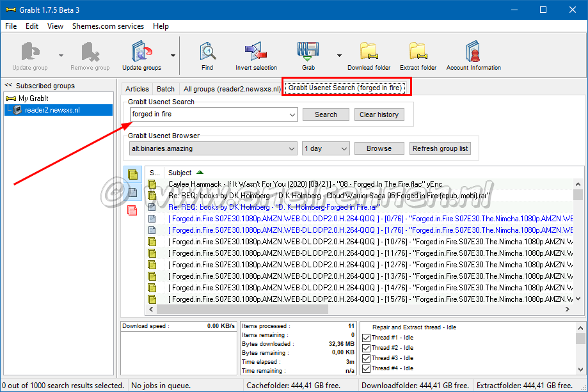This screenshot has width=588, height=392.
Task: Click the results horizontal scroll-right arrow
Action: click(x=568, y=309)
